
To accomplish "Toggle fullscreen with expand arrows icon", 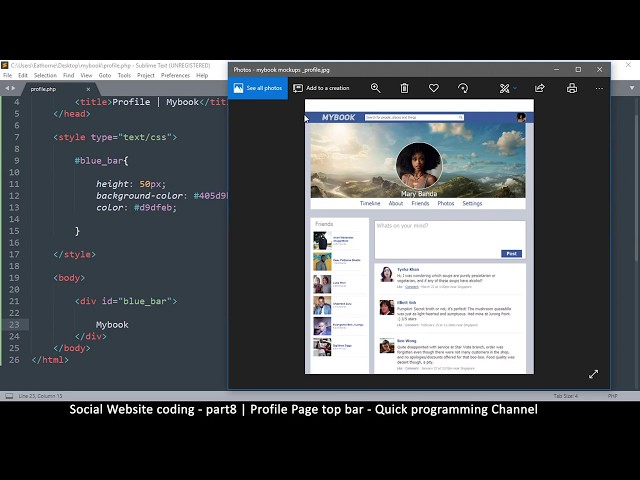I will click(x=593, y=374).
